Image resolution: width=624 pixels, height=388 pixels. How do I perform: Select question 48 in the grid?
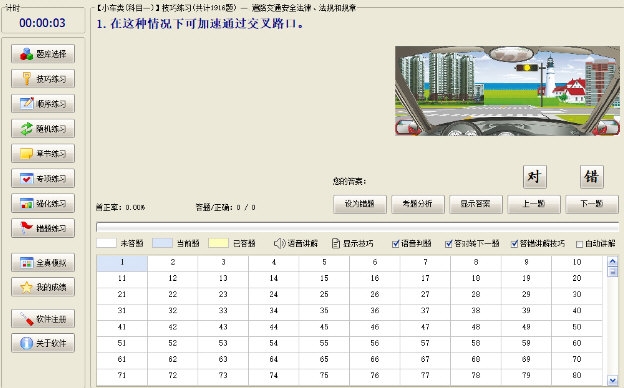[x=476, y=328]
